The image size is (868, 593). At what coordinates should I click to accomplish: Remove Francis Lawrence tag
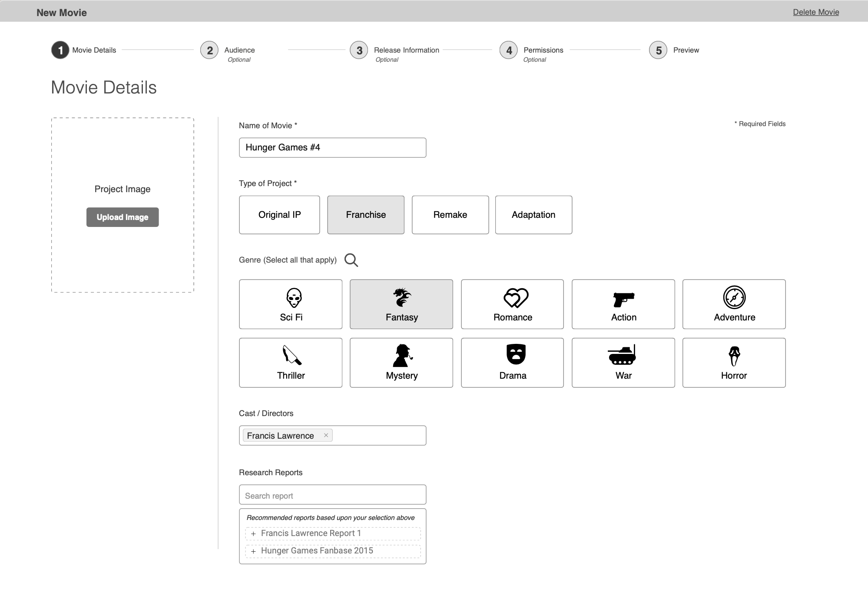tap(326, 435)
